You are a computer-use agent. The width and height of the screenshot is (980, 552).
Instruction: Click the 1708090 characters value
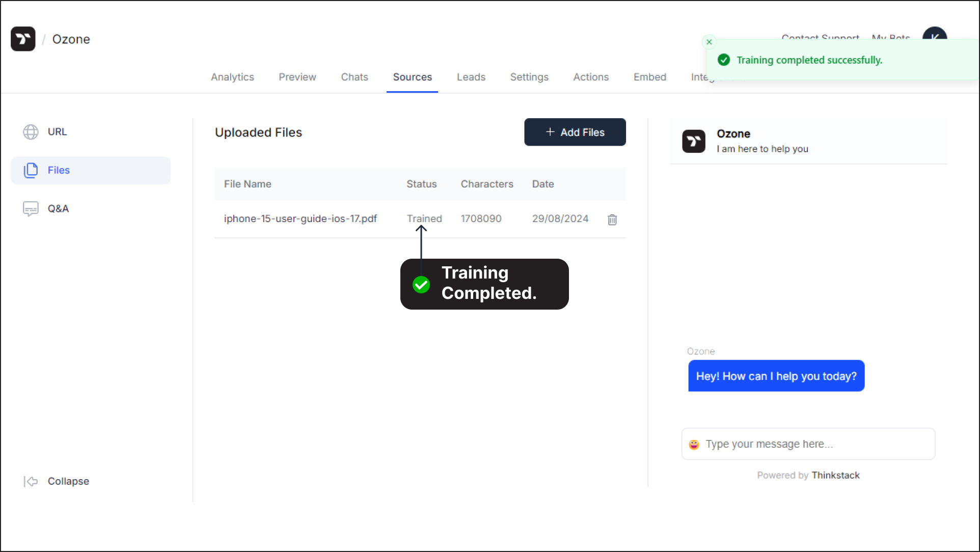click(x=481, y=218)
